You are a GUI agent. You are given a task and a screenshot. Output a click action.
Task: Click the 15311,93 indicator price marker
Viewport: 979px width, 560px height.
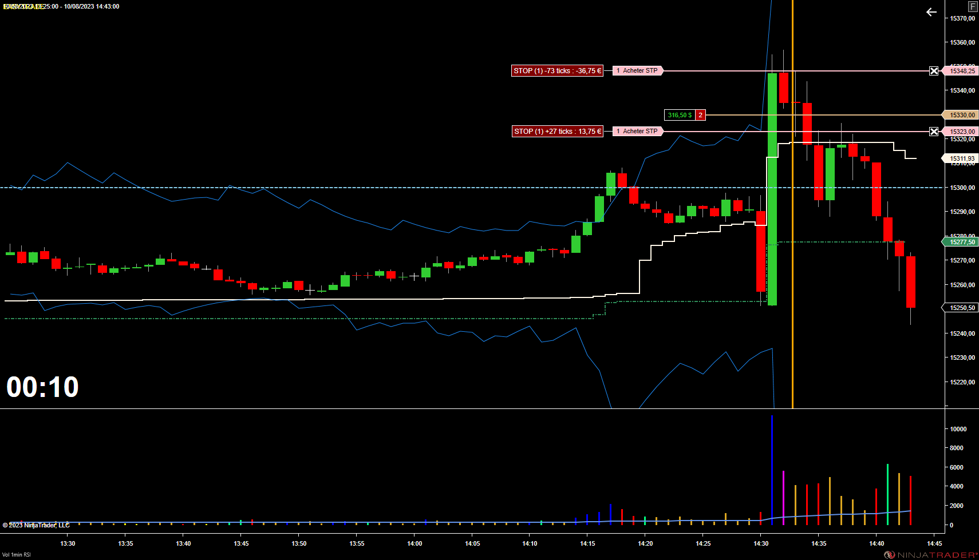coord(961,158)
